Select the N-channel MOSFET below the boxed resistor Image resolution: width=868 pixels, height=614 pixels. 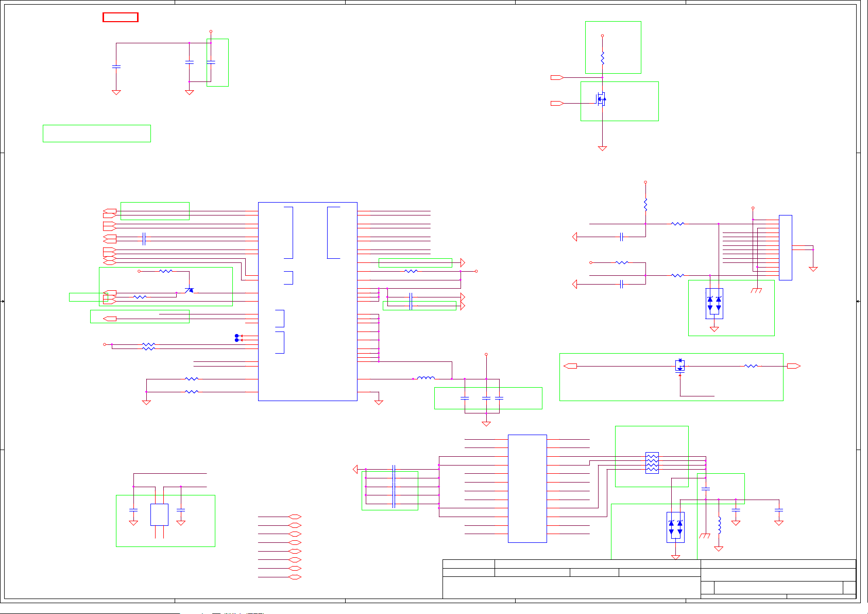[x=601, y=99]
